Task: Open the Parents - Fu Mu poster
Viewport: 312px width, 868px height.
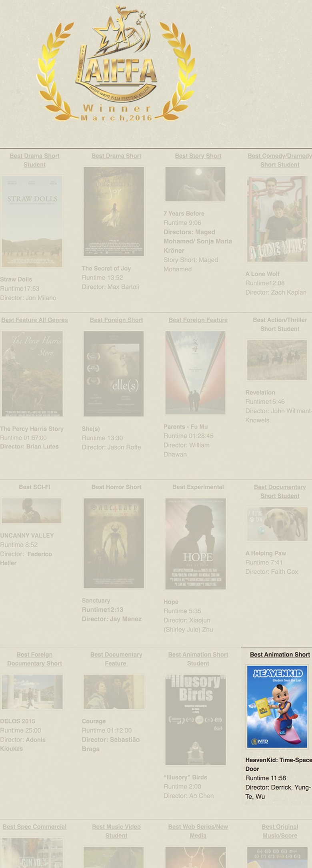Action: coord(195,373)
